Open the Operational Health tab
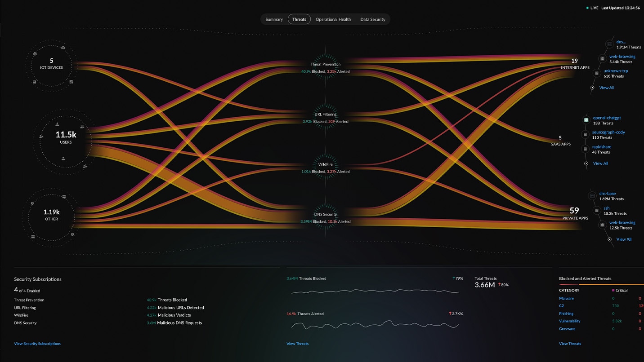 click(x=333, y=19)
